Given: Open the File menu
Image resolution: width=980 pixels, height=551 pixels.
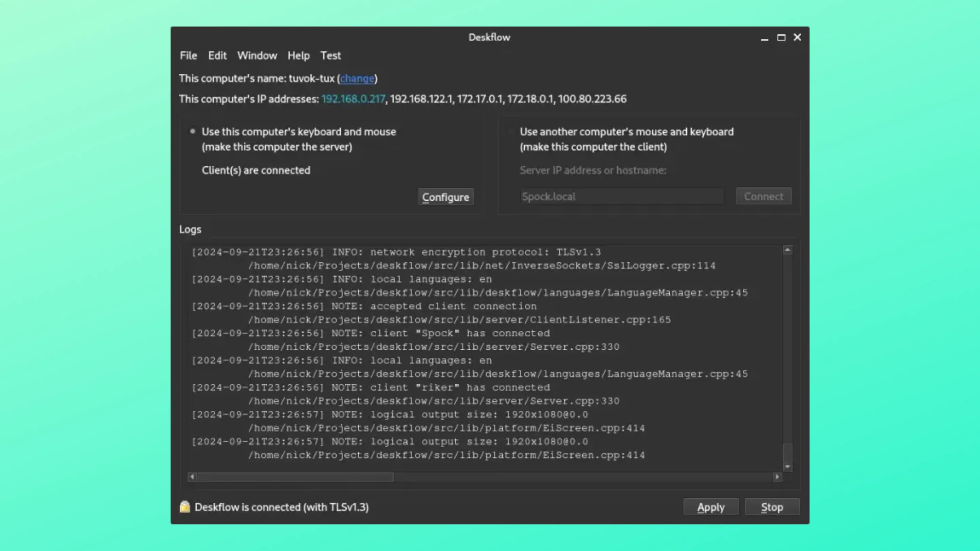Looking at the screenshot, I should 188,55.
